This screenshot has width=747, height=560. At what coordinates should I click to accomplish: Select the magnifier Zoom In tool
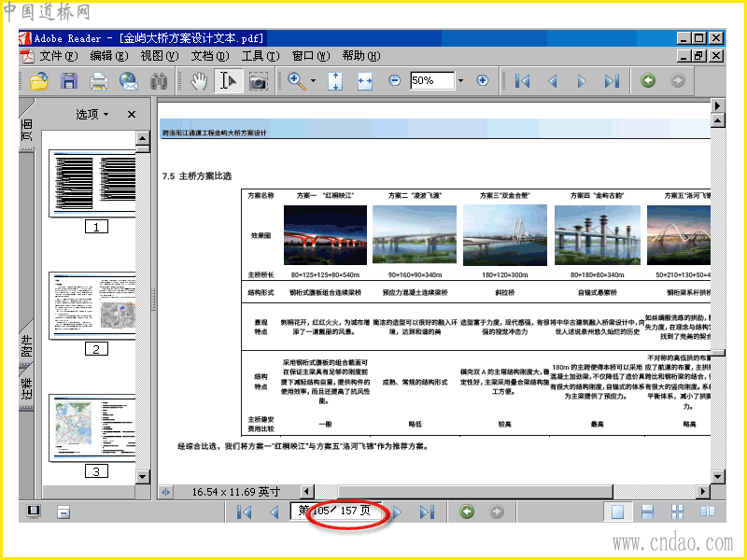pyautogui.click(x=296, y=81)
